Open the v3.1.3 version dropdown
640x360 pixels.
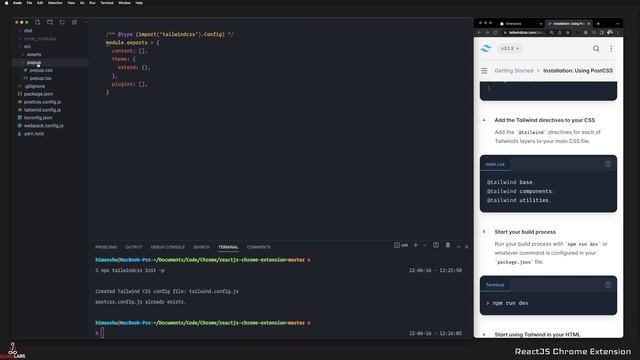tap(509, 49)
